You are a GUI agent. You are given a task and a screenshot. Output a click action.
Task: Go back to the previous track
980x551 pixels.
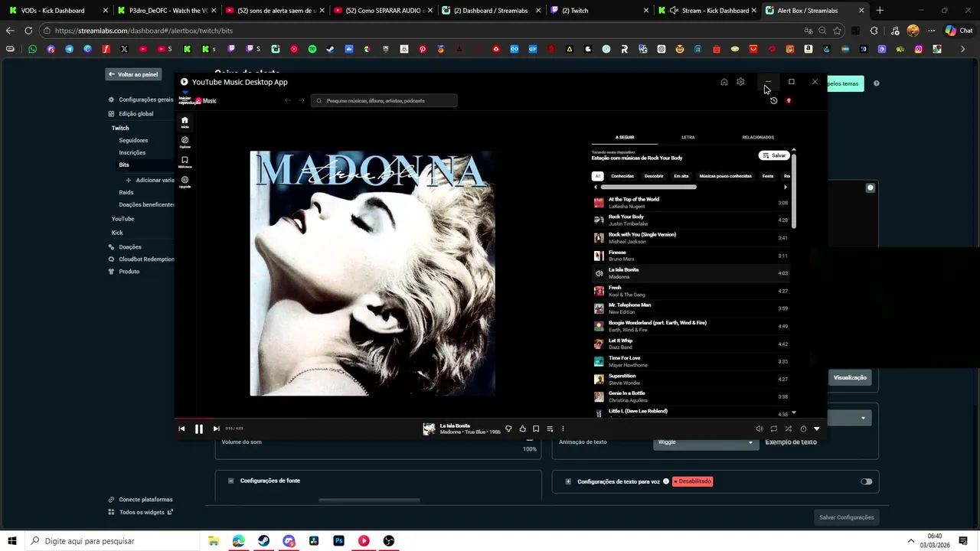tap(181, 429)
